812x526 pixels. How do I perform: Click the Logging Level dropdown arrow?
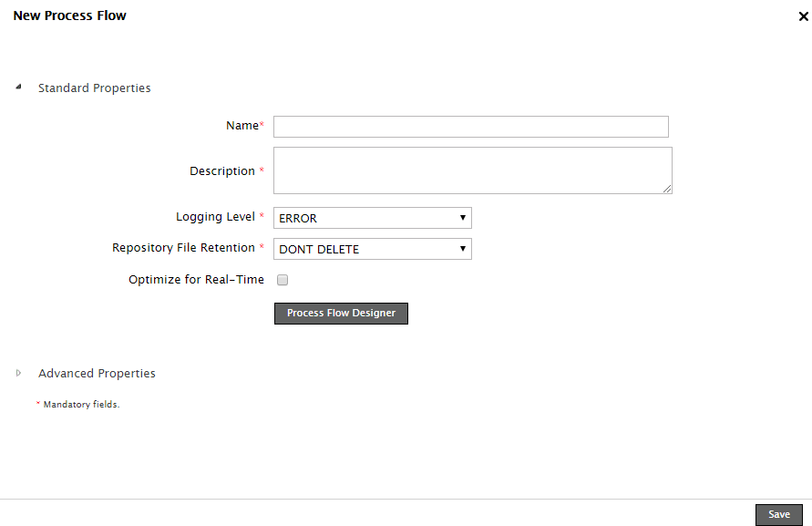(x=463, y=218)
